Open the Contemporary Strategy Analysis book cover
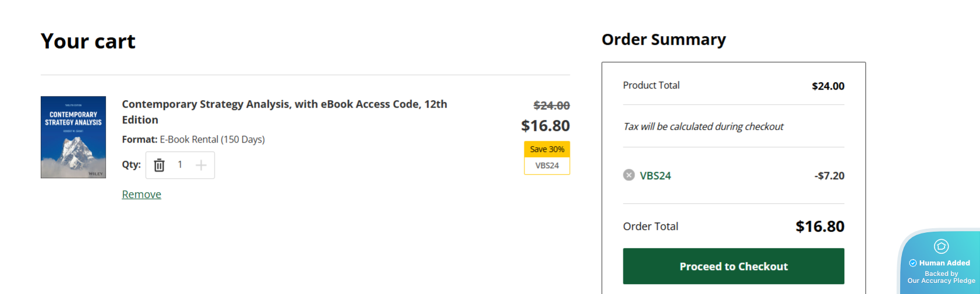The image size is (980, 294). click(73, 137)
